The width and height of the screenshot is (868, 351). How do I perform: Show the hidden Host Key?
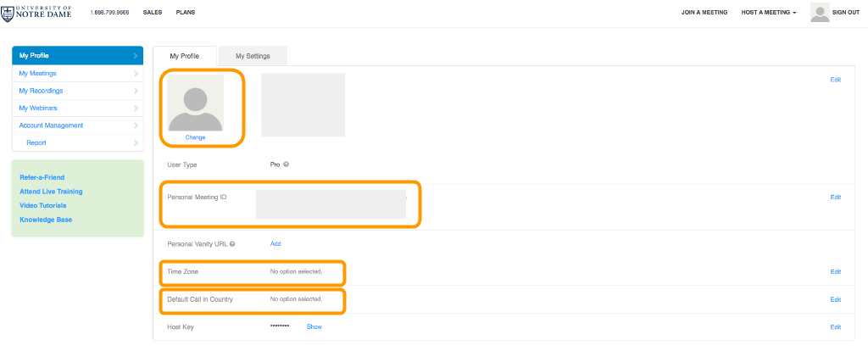pyautogui.click(x=314, y=326)
